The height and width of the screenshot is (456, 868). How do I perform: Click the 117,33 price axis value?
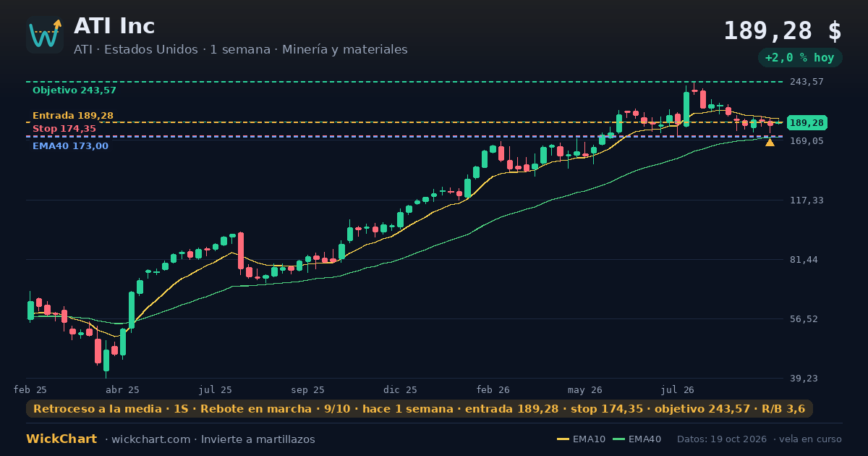click(807, 200)
